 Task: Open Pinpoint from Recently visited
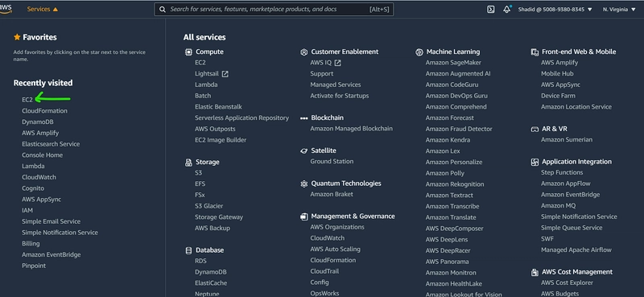(34, 266)
